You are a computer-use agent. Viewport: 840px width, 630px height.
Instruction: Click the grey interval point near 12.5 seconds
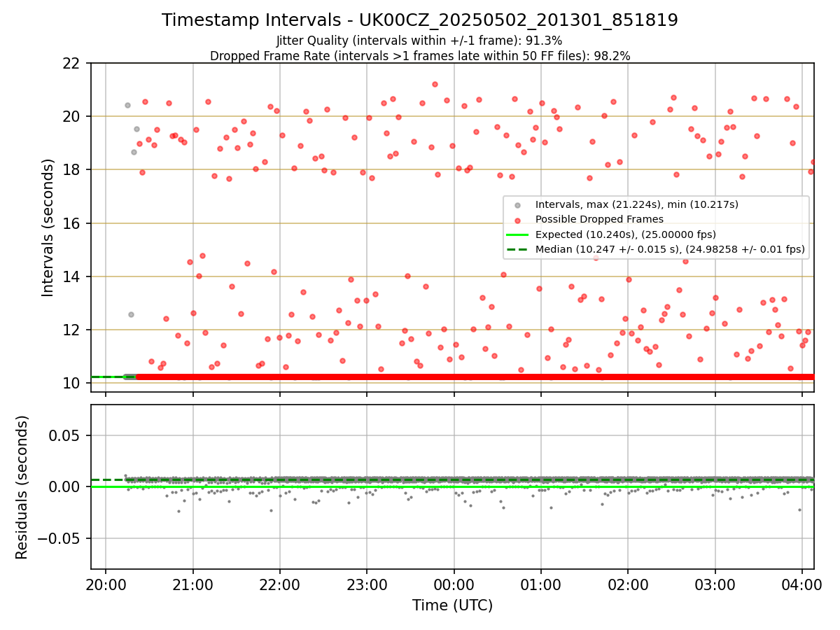point(131,314)
